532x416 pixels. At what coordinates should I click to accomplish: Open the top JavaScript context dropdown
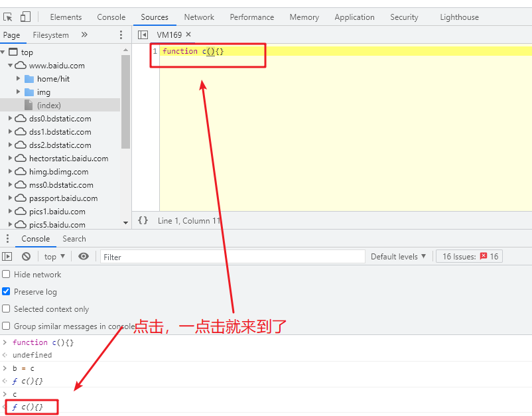pyautogui.click(x=54, y=257)
